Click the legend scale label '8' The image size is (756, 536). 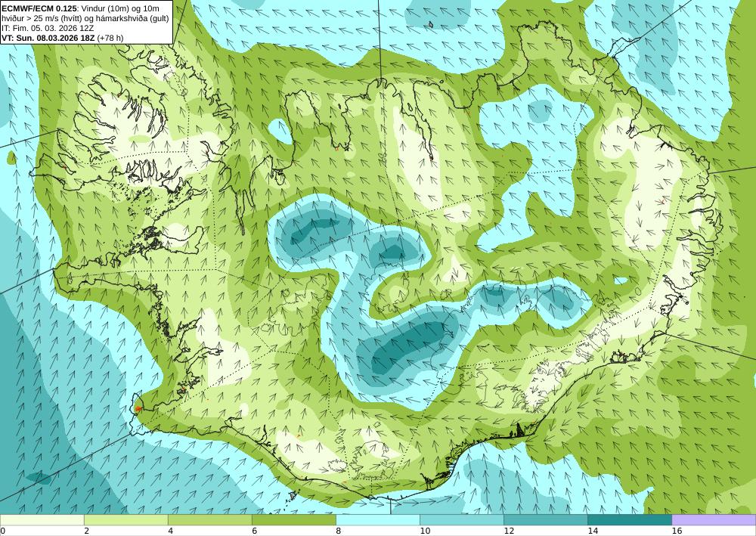pyautogui.click(x=339, y=531)
